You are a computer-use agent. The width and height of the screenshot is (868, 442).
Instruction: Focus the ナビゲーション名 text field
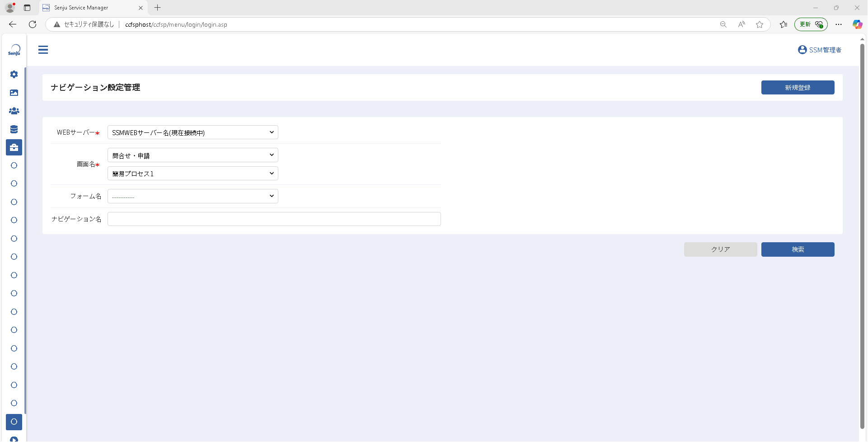[274, 219]
